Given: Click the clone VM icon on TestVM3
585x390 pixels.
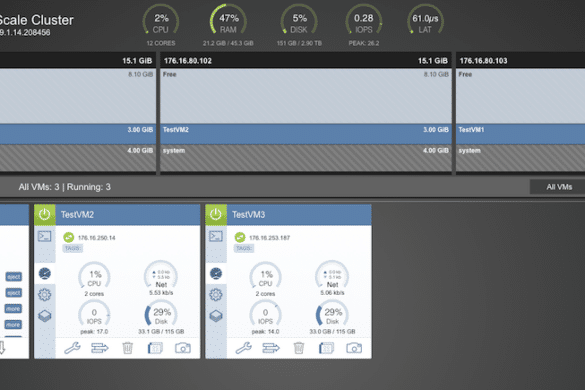Looking at the screenshot, I should pyautogui.click(x=326, y=348).
